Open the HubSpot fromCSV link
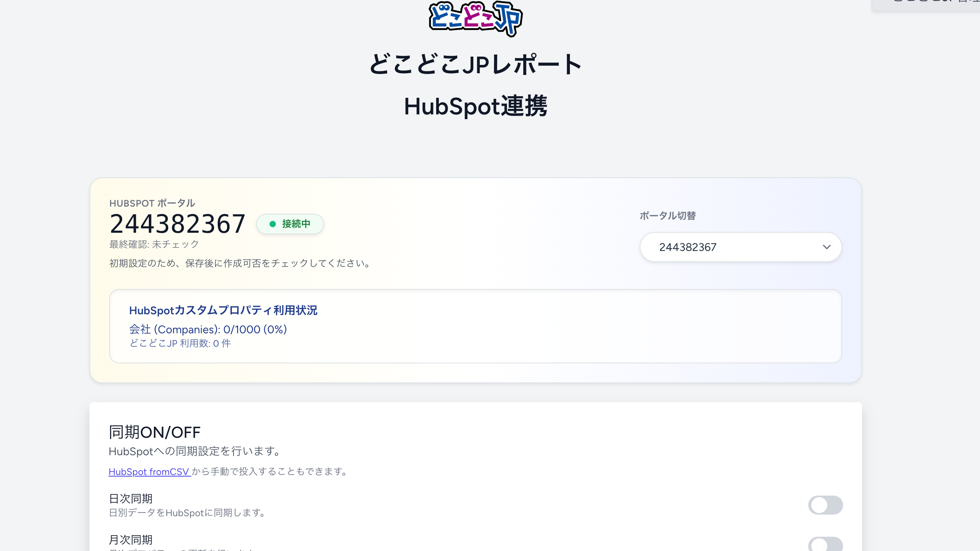This screenshot has width=980, height=551. point(150,472)
